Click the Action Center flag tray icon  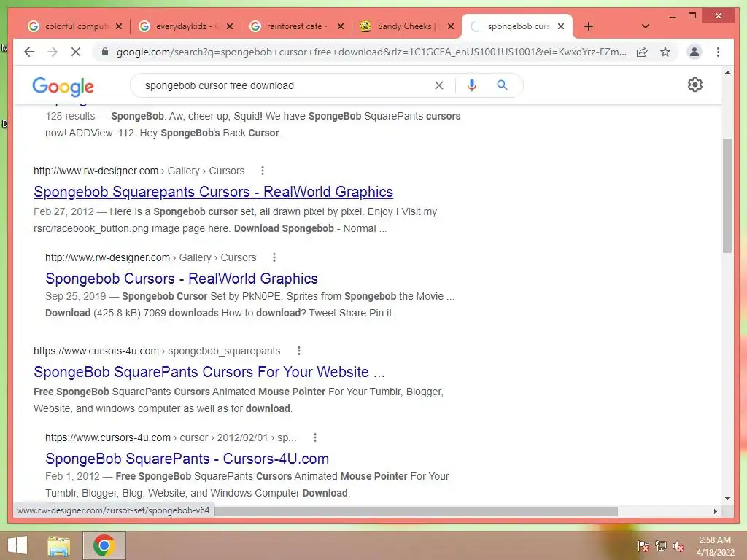(643, 546)
